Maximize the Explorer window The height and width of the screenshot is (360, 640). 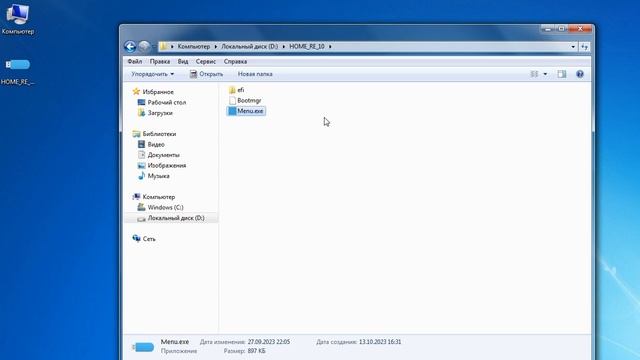tap(561, 29)
